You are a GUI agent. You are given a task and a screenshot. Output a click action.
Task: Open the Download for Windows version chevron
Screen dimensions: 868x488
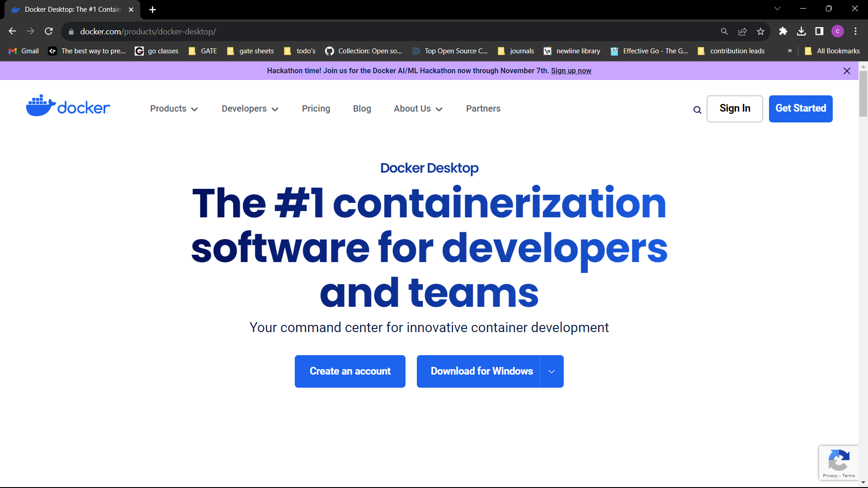pos(552,371)
